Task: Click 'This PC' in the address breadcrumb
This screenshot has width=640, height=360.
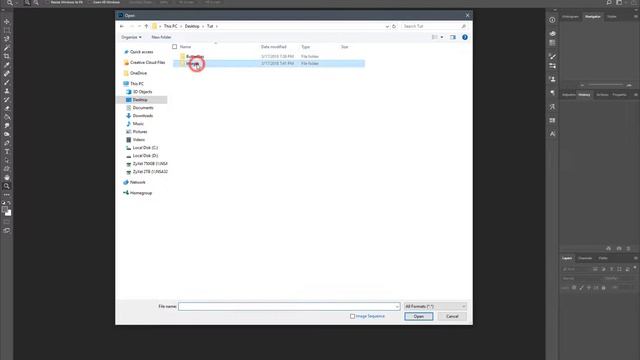Action: coord(171,26)
